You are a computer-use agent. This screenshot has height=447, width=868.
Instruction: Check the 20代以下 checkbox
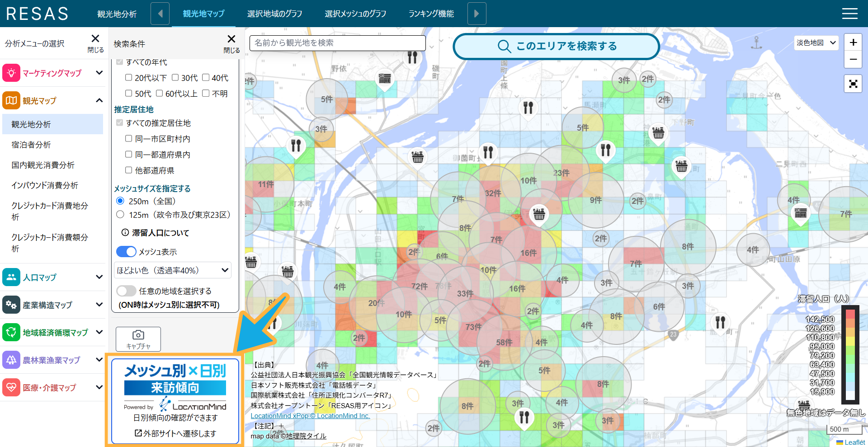[128, 77]
